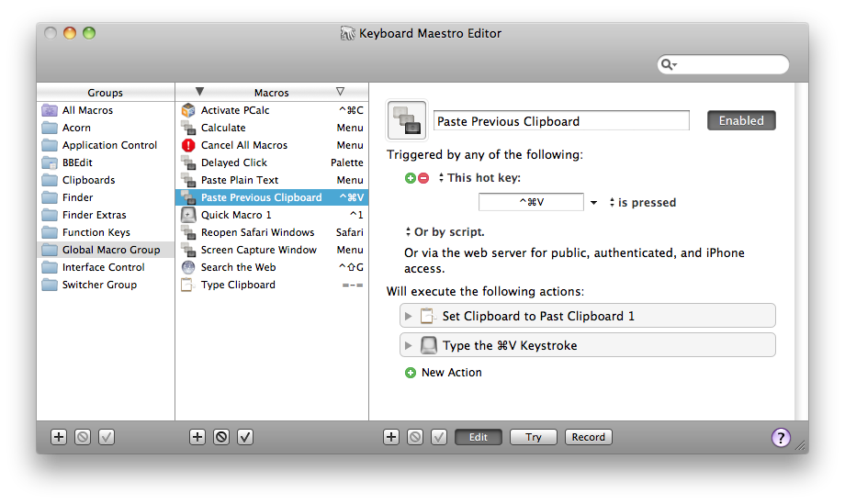The height and width of the screenshot is (504, 845).
Task: Click the Reopen Safari Windows macro icon
Action: pos(188,232)
